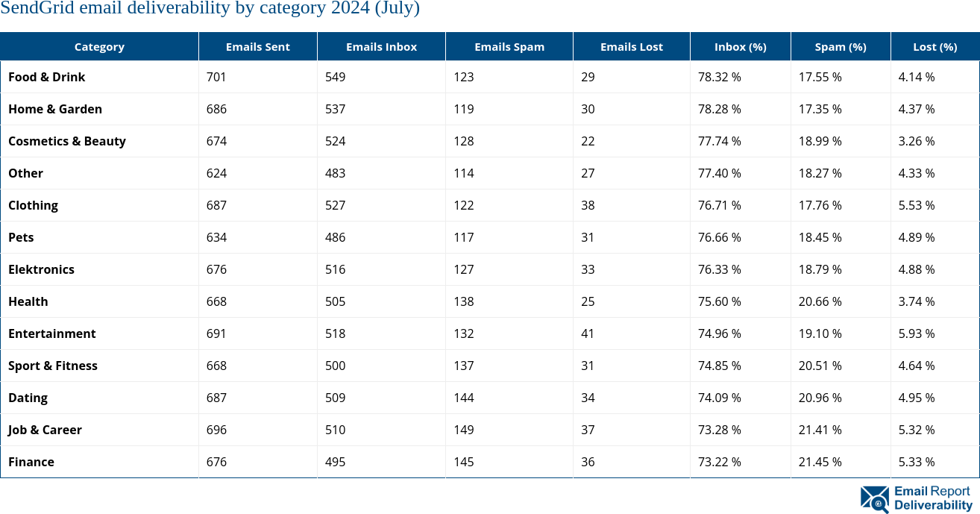Click the 3.74 % lost value
The image size is (980, 514).
click(917, 301)
